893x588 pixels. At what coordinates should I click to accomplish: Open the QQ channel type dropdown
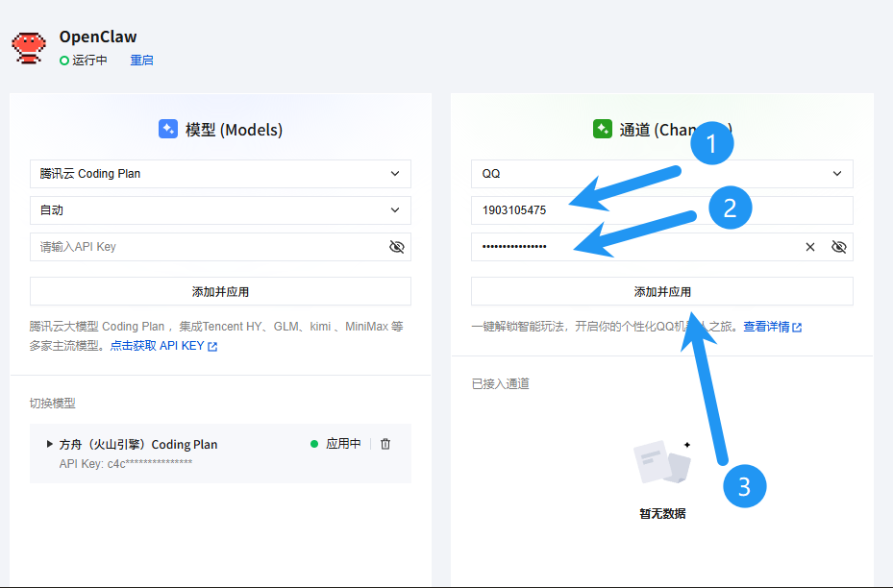click(661, 174)
